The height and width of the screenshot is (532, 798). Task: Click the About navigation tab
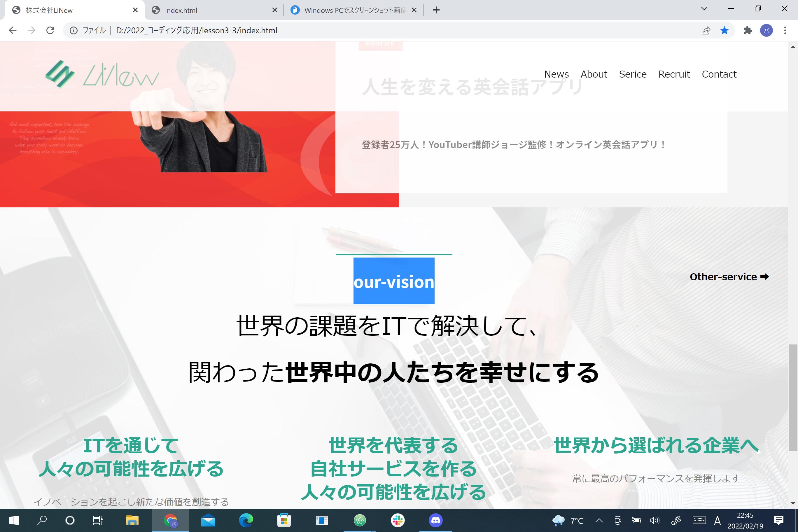pos(594,73)
